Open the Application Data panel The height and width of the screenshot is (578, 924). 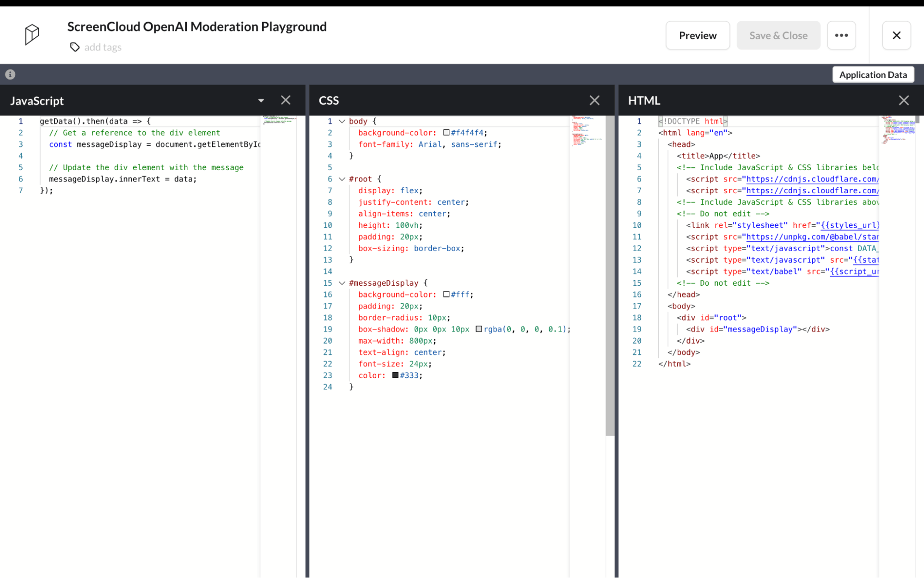click(873, 74)
